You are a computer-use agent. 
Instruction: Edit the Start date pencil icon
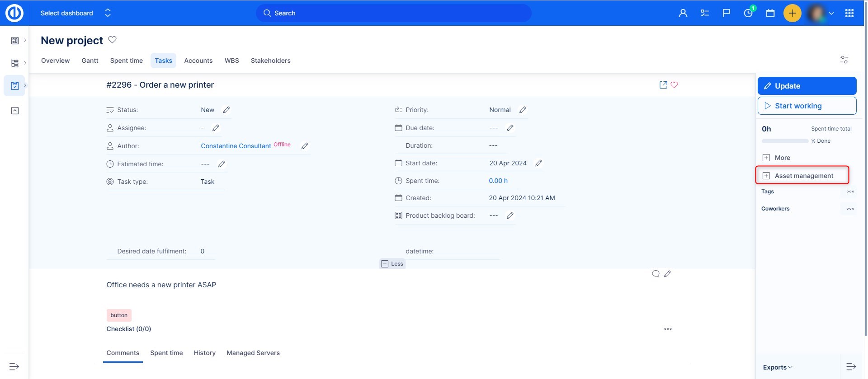tap(539, 163)
